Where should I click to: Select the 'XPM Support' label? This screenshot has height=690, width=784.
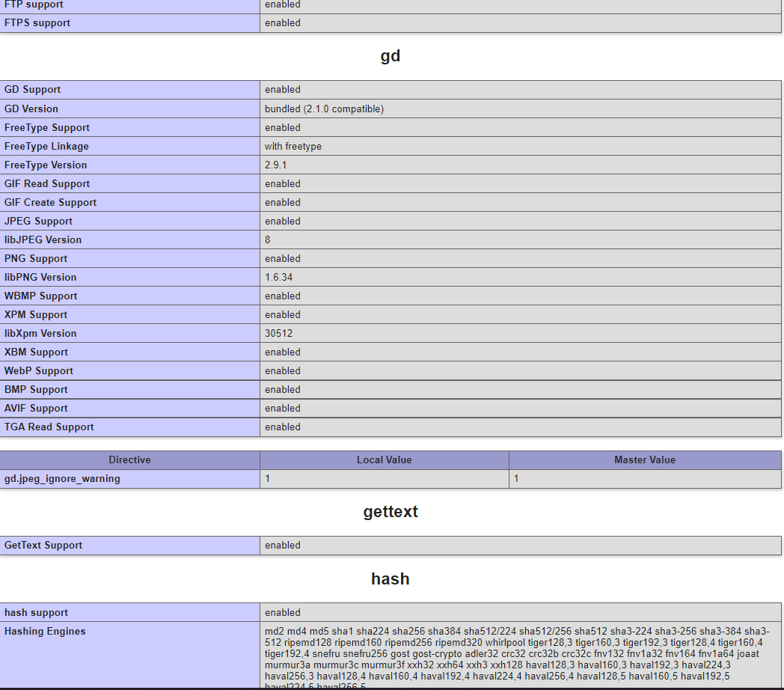point(36,315)
